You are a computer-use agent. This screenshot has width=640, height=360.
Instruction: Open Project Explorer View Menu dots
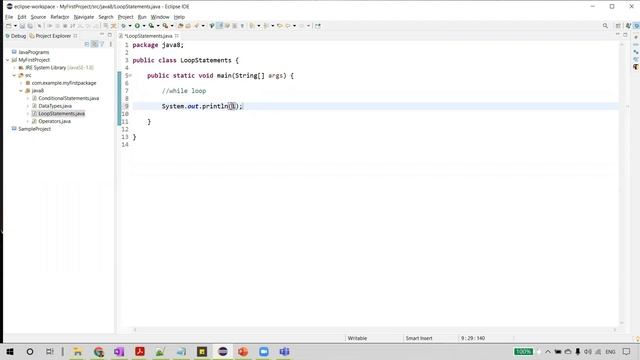(111, 44)
